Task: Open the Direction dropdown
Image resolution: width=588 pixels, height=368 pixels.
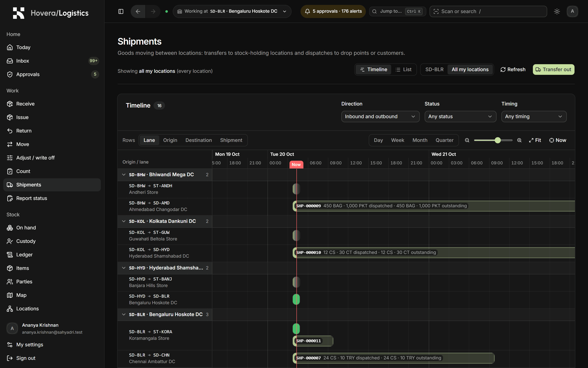Action: tap(380, 117)
